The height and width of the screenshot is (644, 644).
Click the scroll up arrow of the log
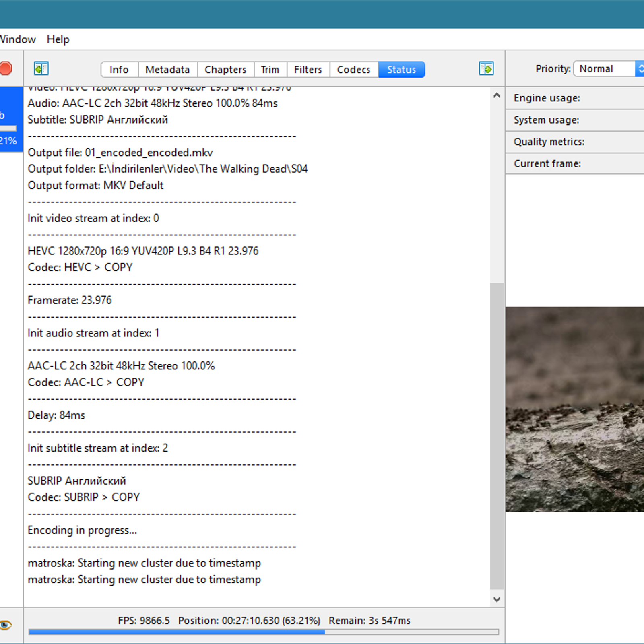coord(497,96)
